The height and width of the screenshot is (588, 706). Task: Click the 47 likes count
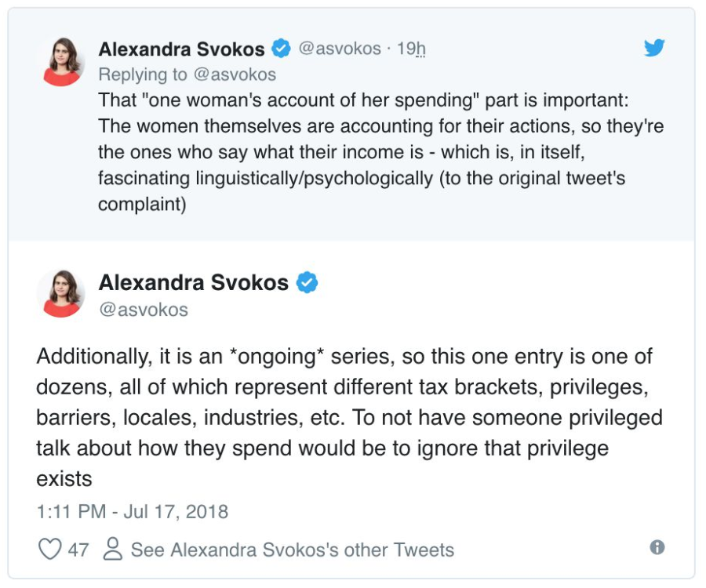(x=78, y=550)
